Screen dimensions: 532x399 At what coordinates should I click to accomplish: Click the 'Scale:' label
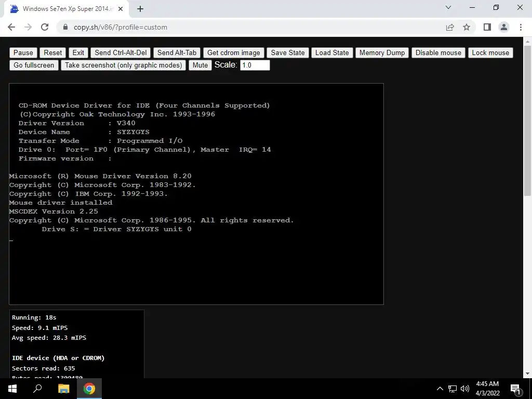[x=225, y=65]
